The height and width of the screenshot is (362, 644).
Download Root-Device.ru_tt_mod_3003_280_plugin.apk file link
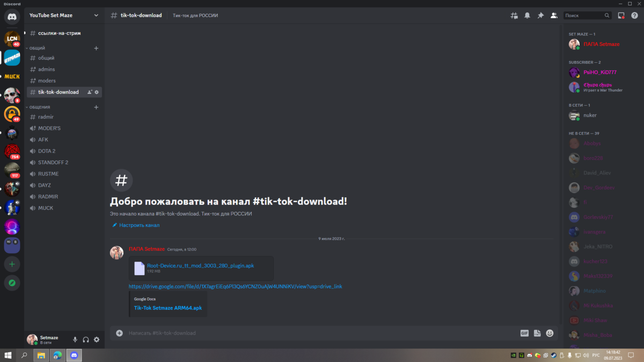tap(200, 265)
